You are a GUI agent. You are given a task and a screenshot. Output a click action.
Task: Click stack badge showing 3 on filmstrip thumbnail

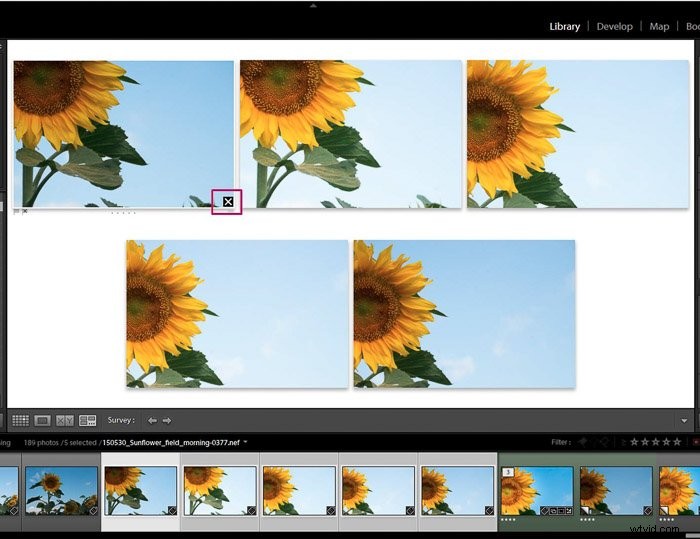508,472
